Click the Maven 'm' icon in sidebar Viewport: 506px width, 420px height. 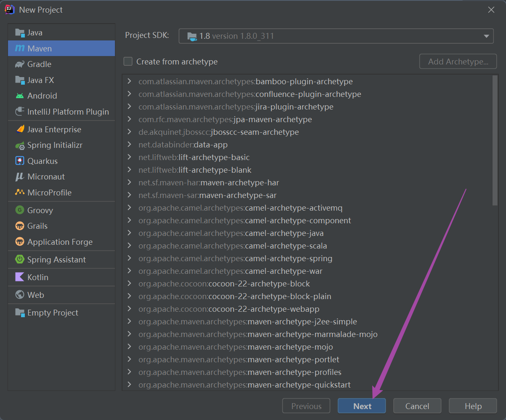pyautogui.click(x=20, y=48)
